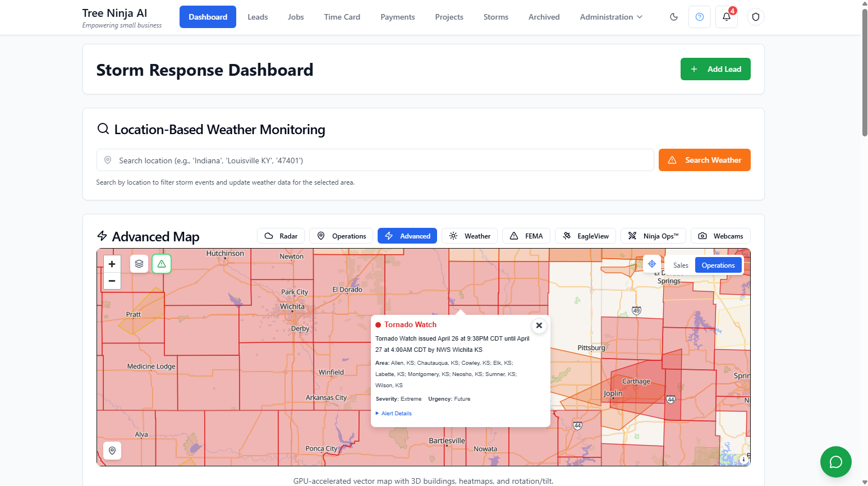
Task: Expand Alert Details in tornado popup
Action: click(396, 414)
